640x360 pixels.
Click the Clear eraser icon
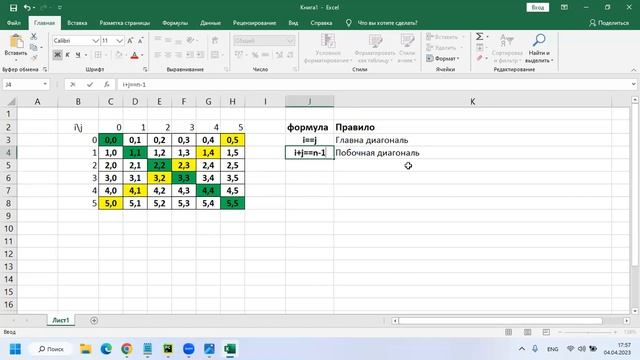pos(480,58)
